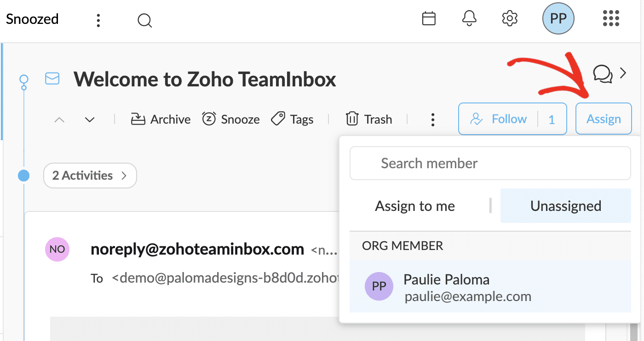Open the Zoho apps grid icon

pos(611,18)
